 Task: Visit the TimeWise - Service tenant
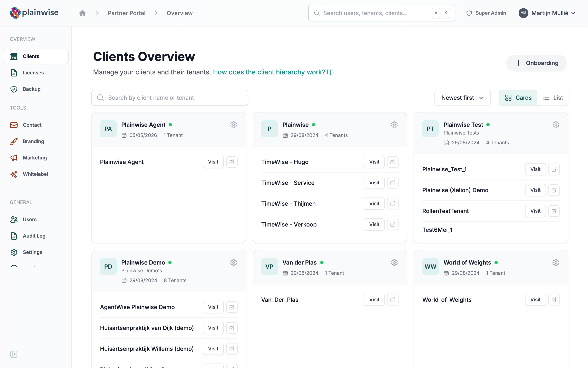click(x=374, y=183)
